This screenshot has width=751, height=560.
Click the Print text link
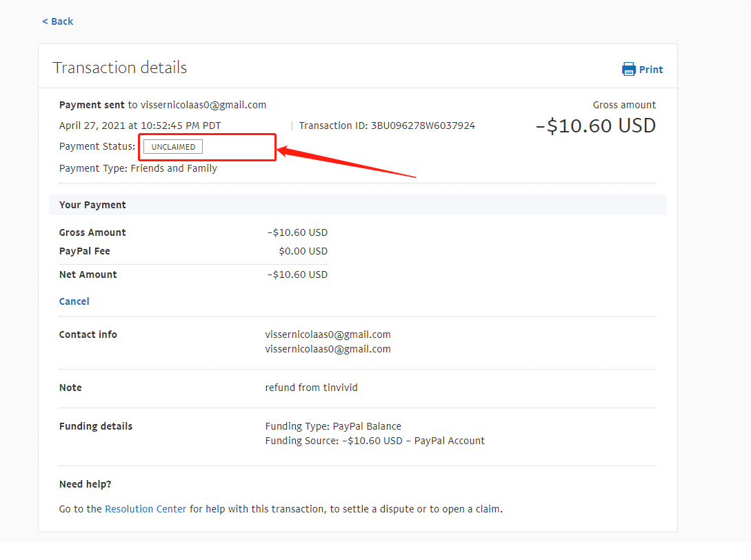[x=650, y=70]
